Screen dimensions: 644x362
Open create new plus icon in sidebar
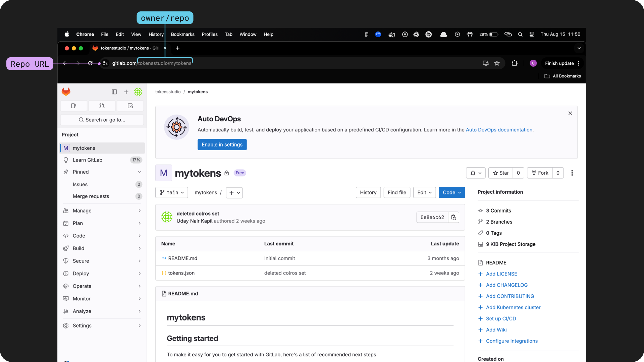(126, 92)
